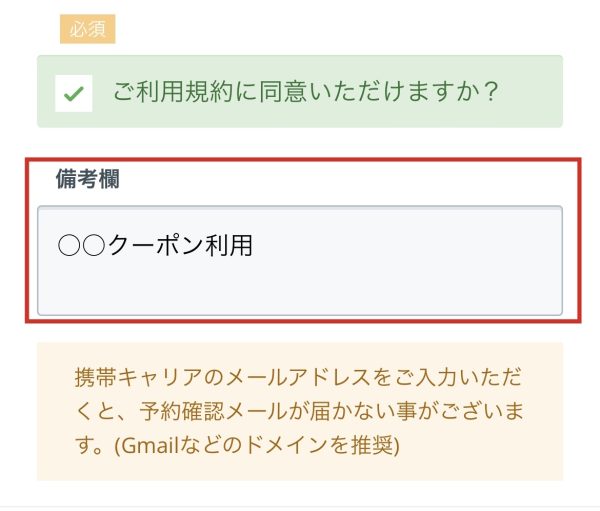Viewport: 600px width, 511px height.
Task: Place cursor after クーポン利用 in remarks box
Action: (254, 245)
